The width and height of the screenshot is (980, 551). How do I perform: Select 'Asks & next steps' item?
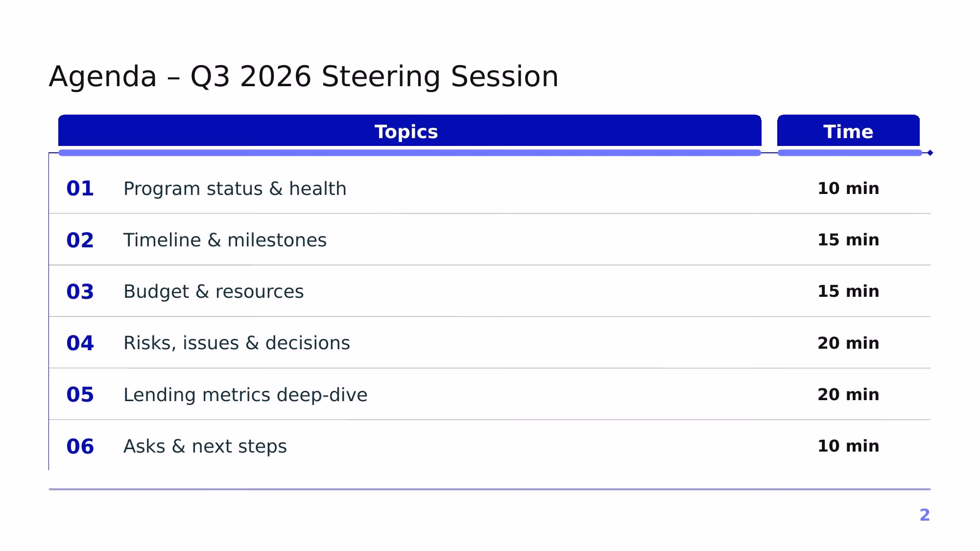click(205, 447)
